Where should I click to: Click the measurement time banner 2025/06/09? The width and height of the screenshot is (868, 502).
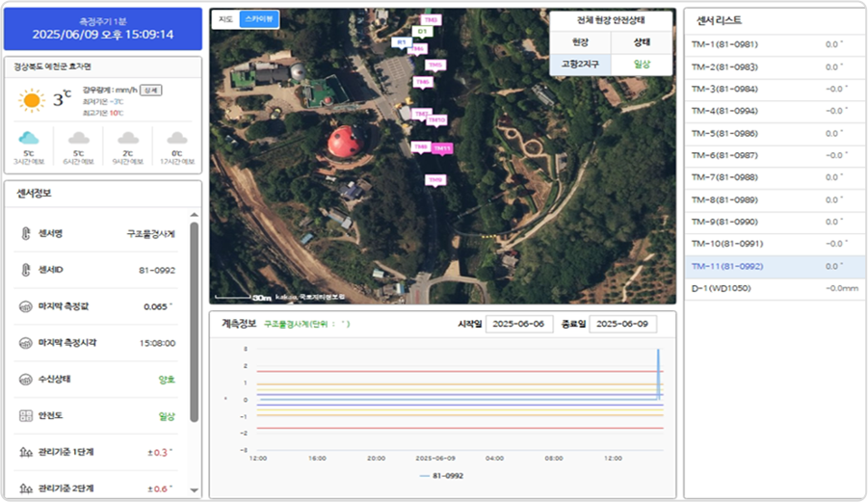coord(103,29)
